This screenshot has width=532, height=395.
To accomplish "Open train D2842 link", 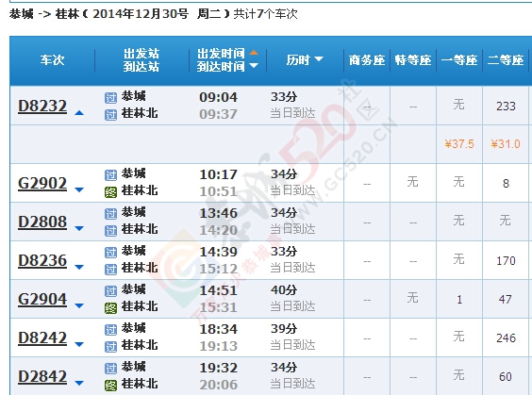I will click(42, 376).
